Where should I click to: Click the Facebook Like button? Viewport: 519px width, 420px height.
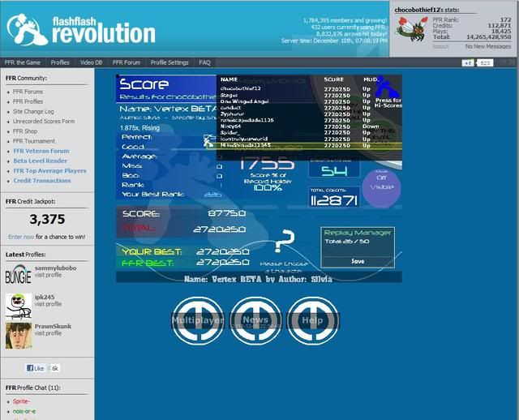36,368
